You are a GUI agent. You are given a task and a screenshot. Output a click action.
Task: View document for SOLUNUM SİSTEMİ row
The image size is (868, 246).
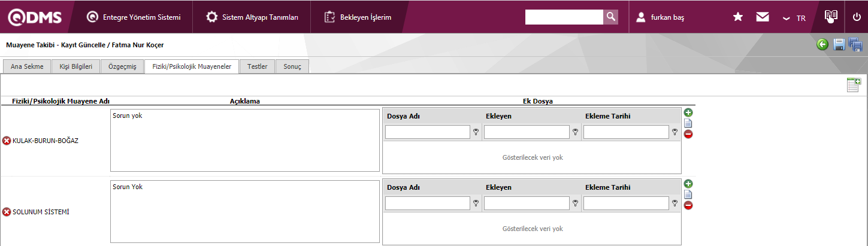point(688,195)
